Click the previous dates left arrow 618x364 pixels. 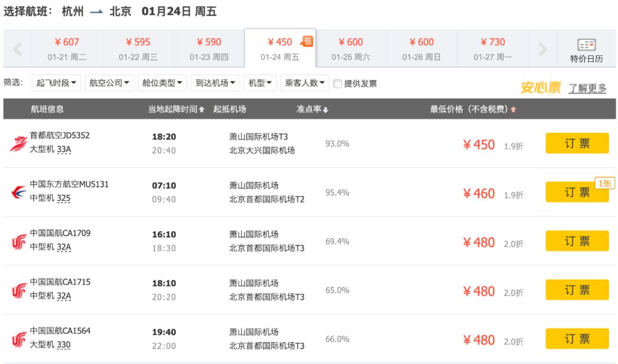17,49
